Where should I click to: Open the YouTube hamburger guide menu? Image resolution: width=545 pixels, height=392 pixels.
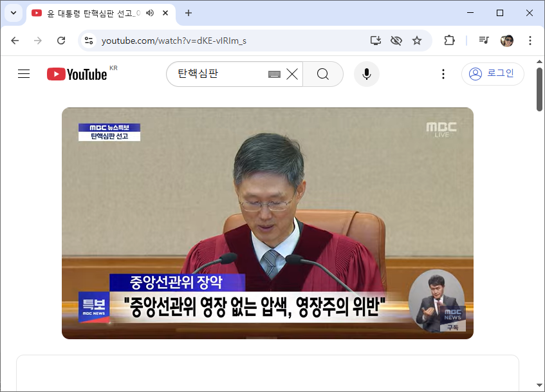pyautogui.click(x=24, y=74)
